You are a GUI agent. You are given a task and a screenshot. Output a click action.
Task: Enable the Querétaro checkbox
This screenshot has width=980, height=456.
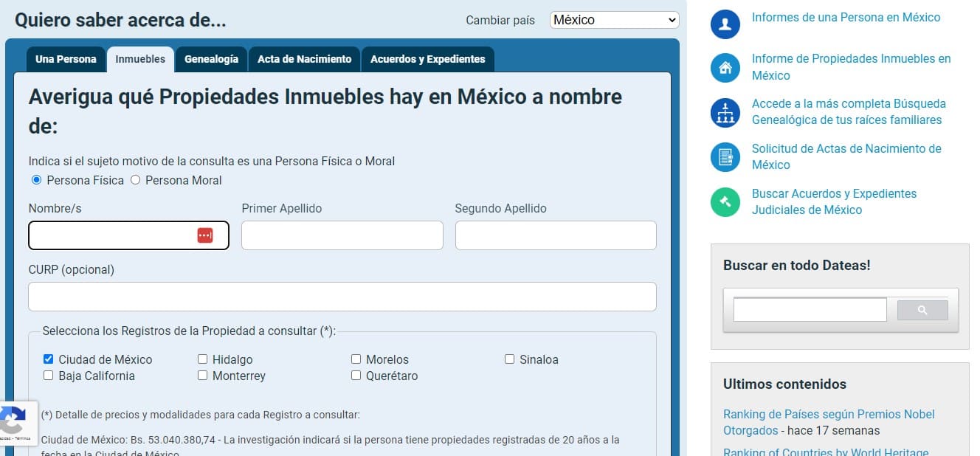pos(356,376)
